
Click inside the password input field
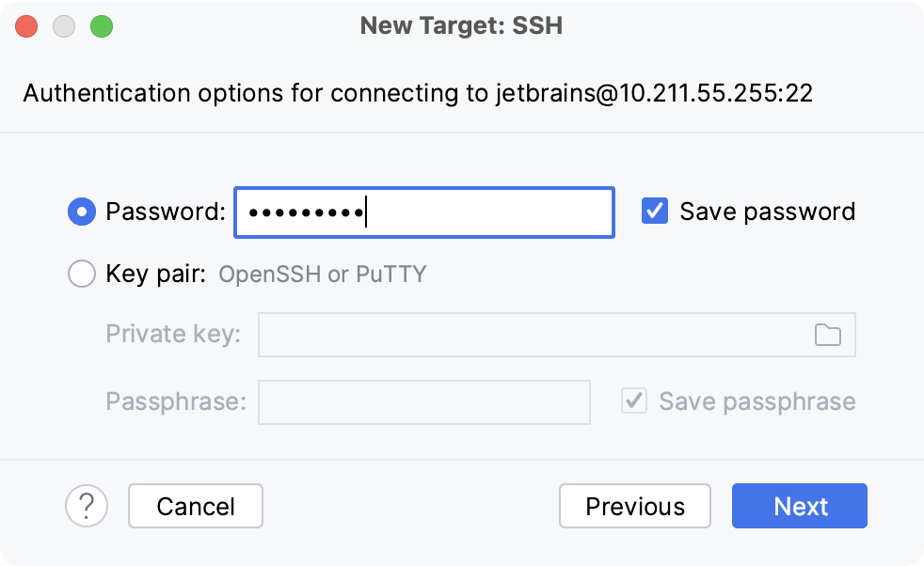coord(423,212)
